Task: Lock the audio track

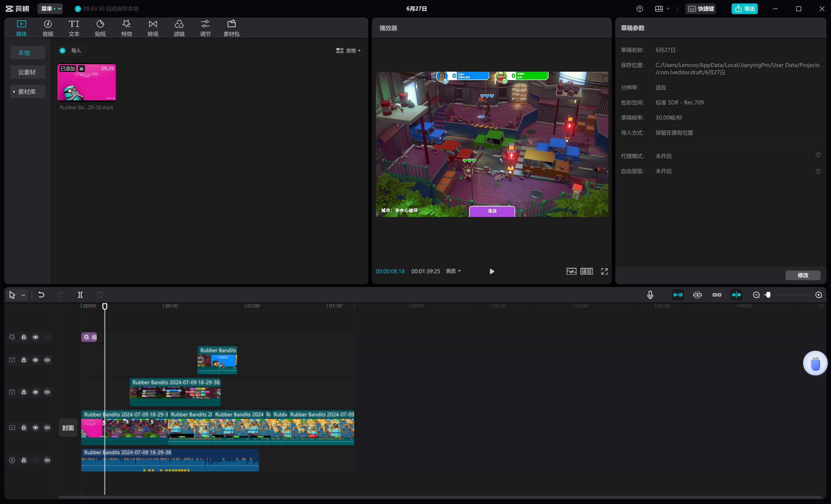Action: (x=24, y=460)
